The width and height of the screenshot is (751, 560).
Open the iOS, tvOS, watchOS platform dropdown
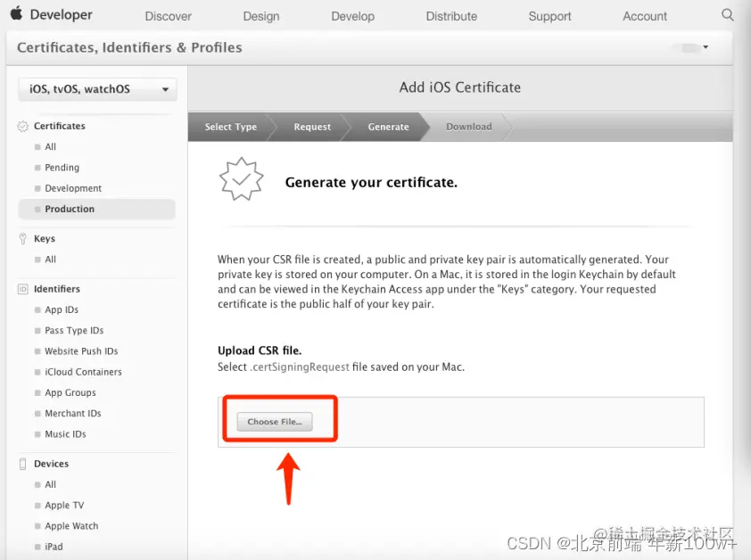(x=98, y=89)
